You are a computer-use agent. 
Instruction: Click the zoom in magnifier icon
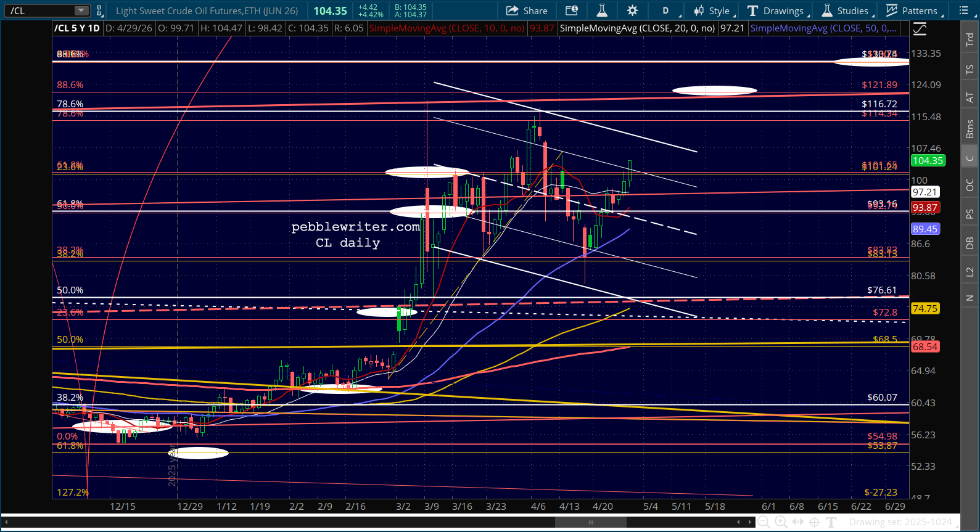click(x=780, y=522)
